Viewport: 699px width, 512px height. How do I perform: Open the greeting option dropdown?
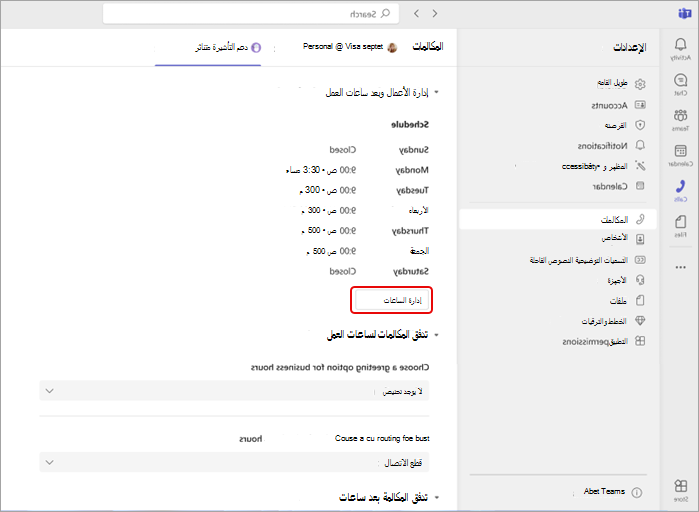pos(234,391)
